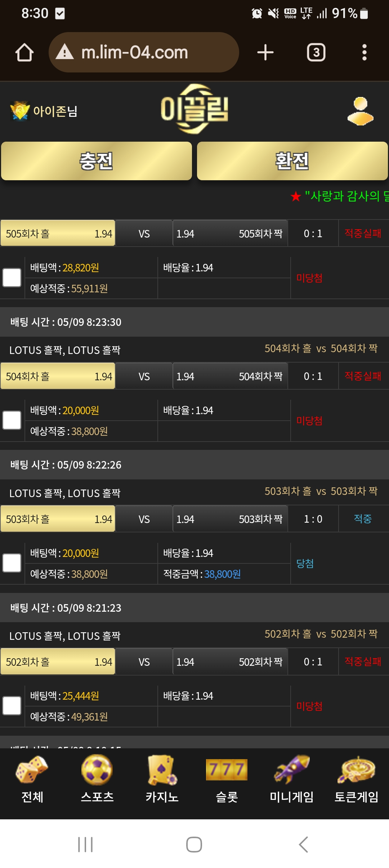389x868 pixels.
Task: Check the 25,444원 bet checkbox
Action: [x=12, y=705]
